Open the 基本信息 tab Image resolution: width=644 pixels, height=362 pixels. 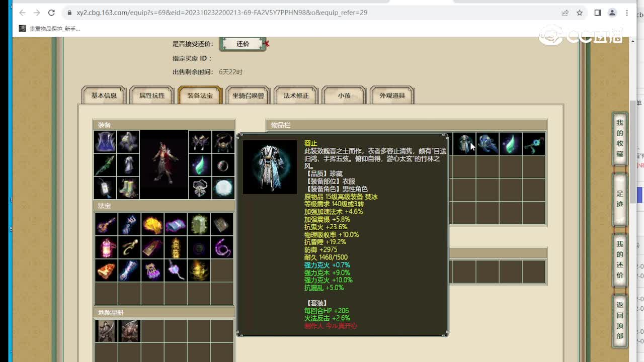(104, 95)
